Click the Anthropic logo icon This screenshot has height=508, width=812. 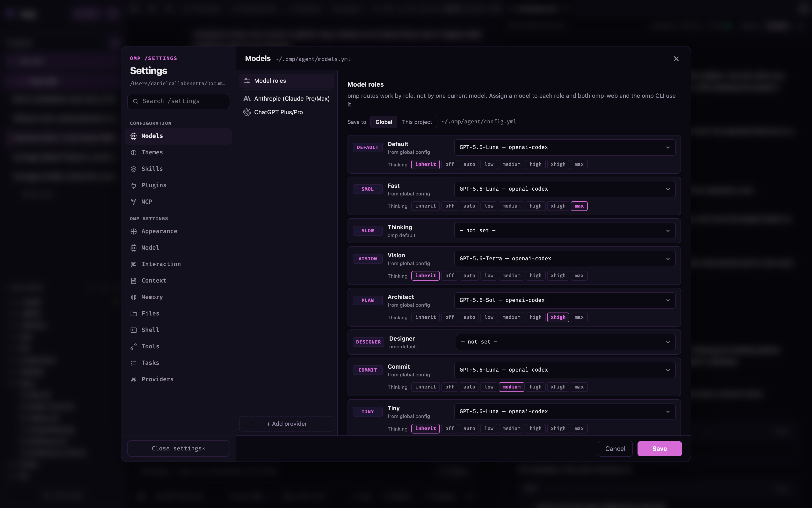[x=247, y=99]
